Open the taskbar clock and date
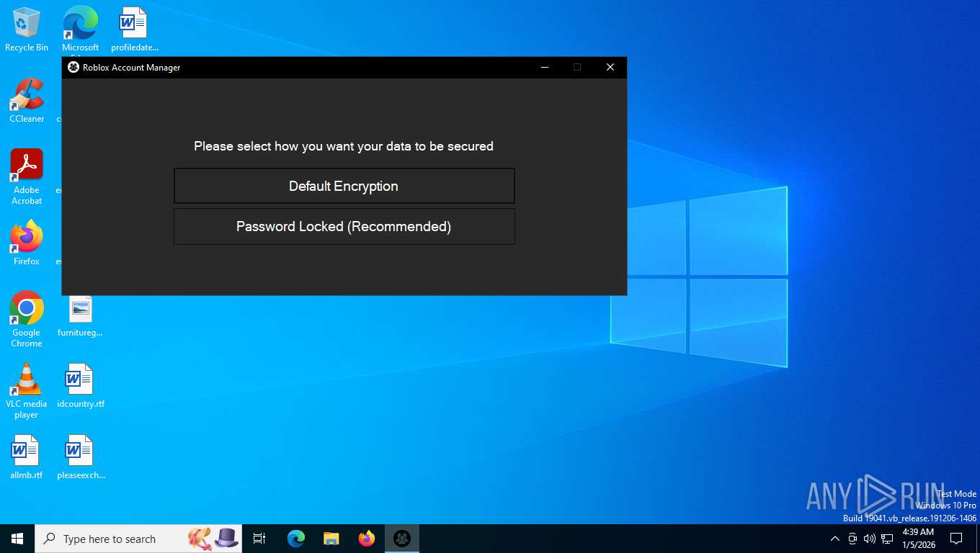The width and height of the screenshot is (980, 553). tap(918, 539)
